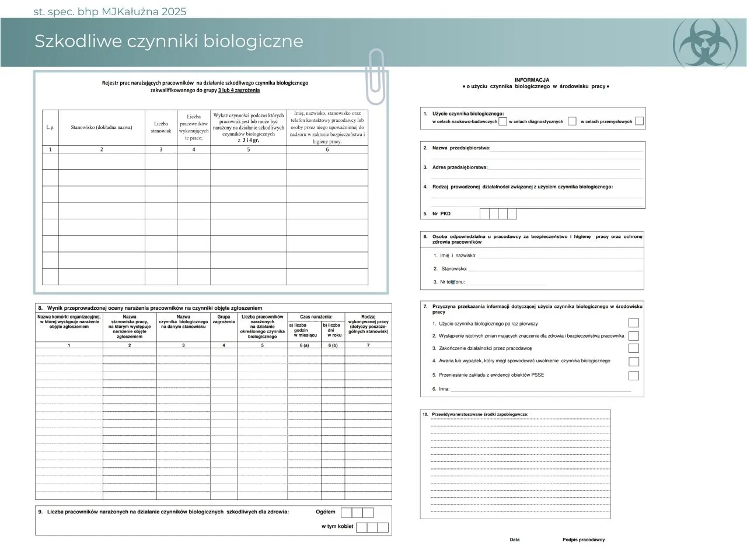The height and width of the screenshot is (560, 747).
Task: Select the 'w celach przemysłowych' checkbox
Action: pos(639,121)
